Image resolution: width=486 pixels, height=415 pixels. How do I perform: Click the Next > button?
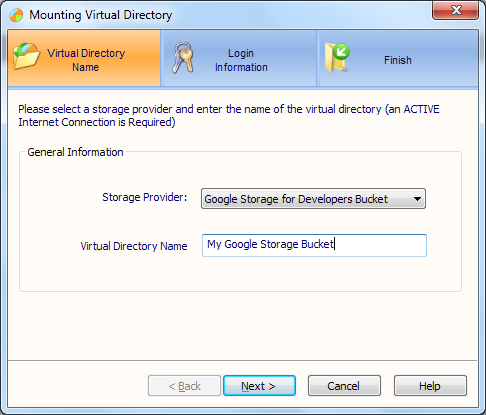(259, 386)
